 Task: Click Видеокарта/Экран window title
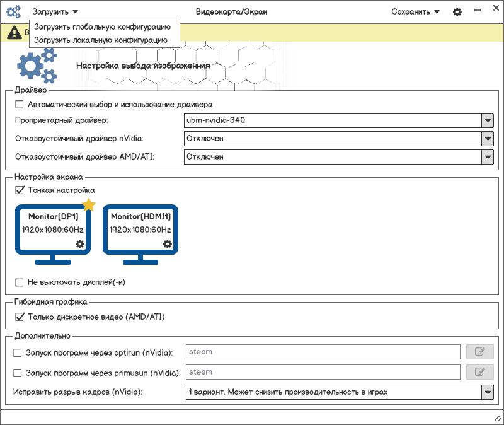[x=231, y=12]
